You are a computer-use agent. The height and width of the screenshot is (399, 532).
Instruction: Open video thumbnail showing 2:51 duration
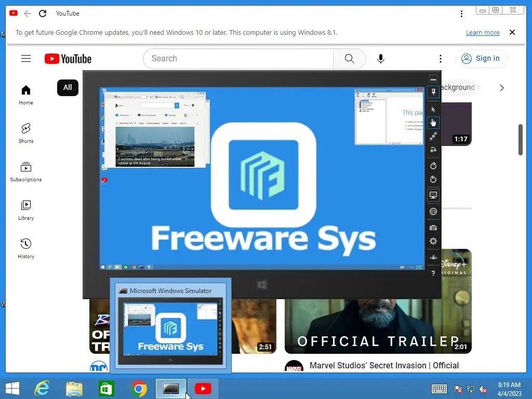[254, 326]
